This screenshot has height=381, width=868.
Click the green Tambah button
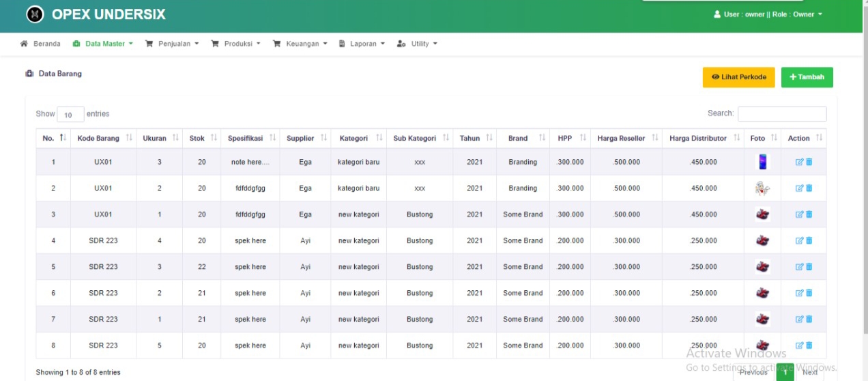(807, 77)
